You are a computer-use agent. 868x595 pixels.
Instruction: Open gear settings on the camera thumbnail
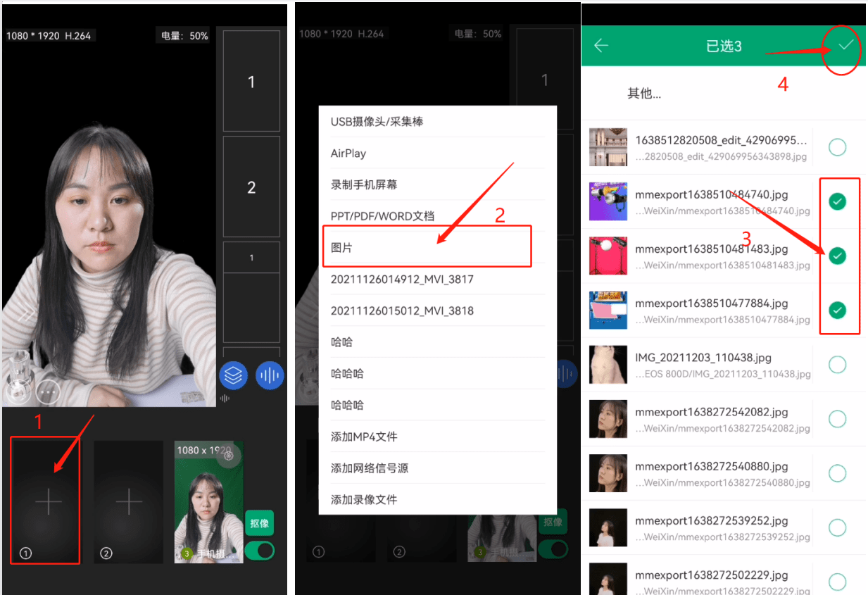click(227, 456)
